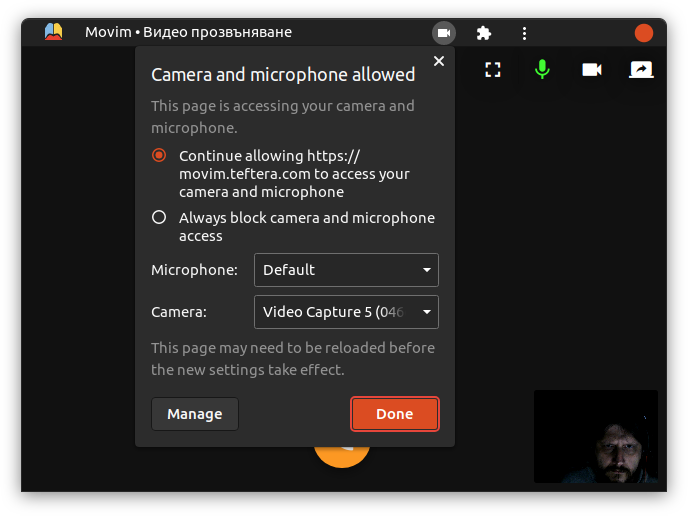Select Continue allowing camera and microphone
This screenshot has height=516, width=688.
click(159, 156)
